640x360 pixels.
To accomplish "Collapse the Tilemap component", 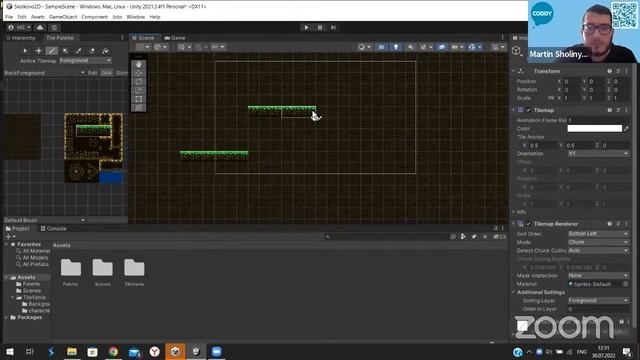I will (513, 110).
